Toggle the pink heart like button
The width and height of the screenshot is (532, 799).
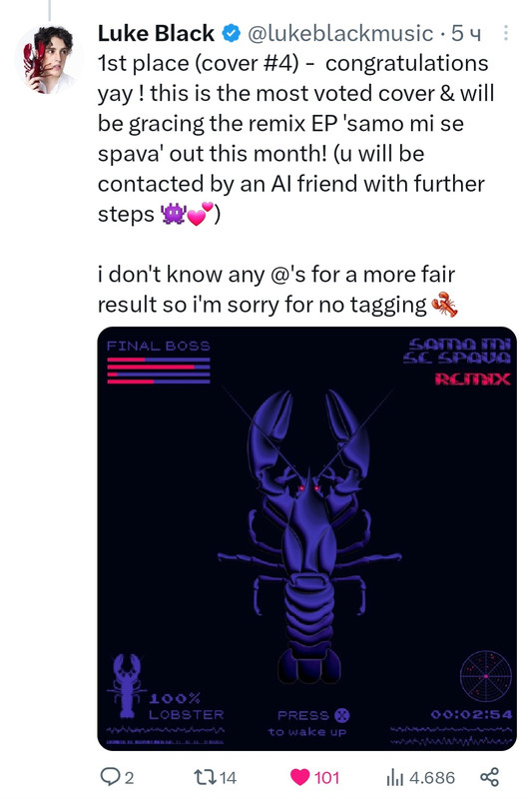pos(299,777)
